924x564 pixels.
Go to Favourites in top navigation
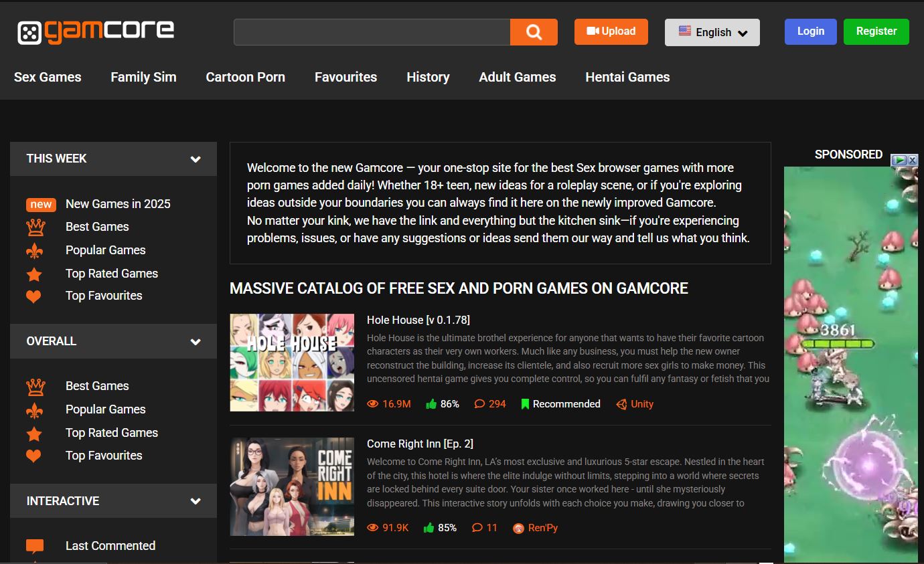click(345, 77)
